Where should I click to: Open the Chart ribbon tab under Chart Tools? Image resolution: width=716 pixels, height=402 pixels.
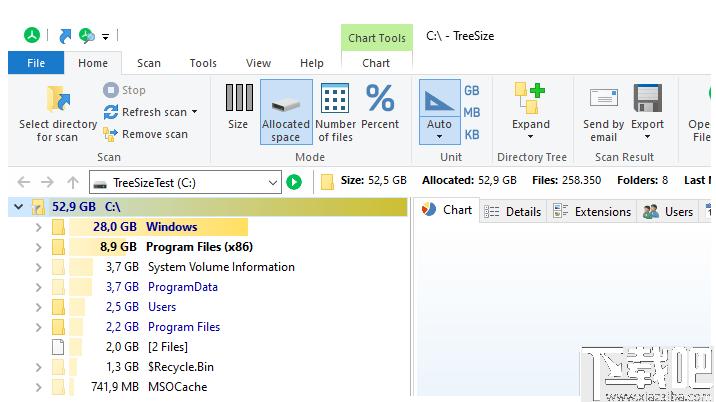[376, 63]
